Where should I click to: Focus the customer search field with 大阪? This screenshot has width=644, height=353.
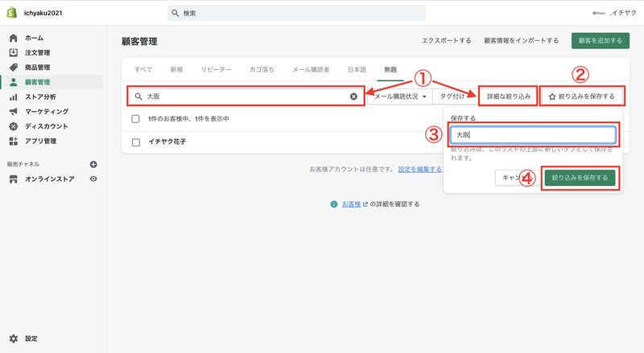(x=246, y=96)
